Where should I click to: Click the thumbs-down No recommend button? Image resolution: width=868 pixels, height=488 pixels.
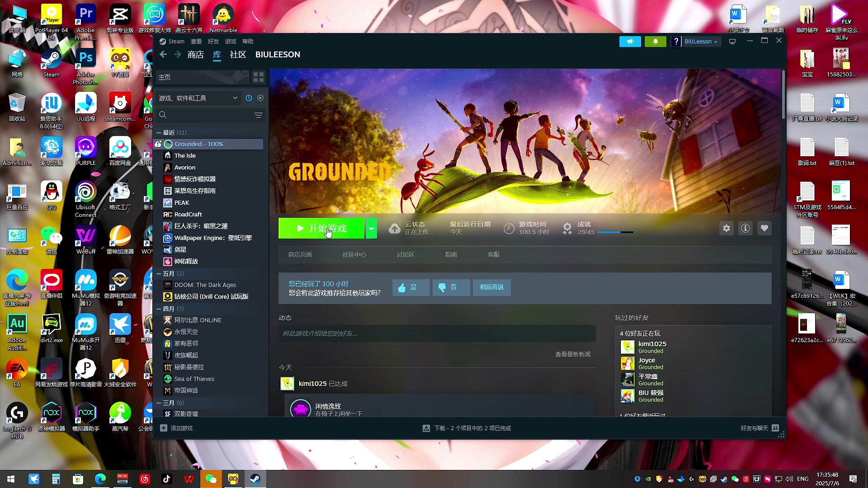[451, 287]
